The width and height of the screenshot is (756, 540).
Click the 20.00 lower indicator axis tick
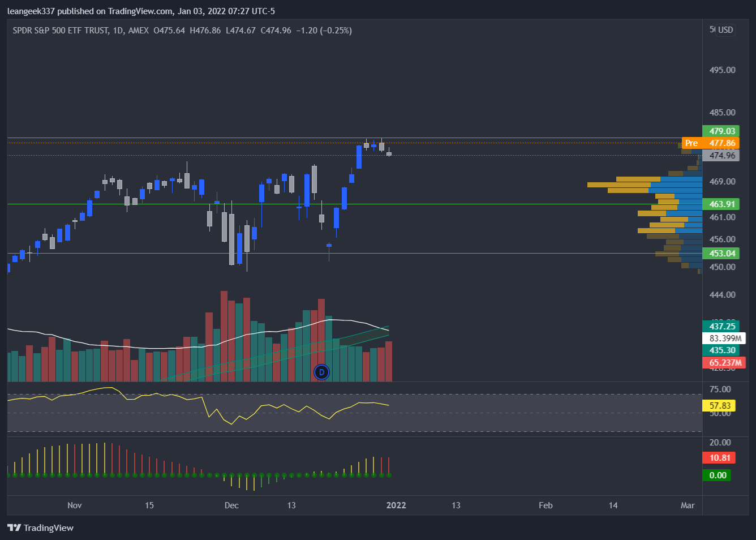[x=720, y=442]
